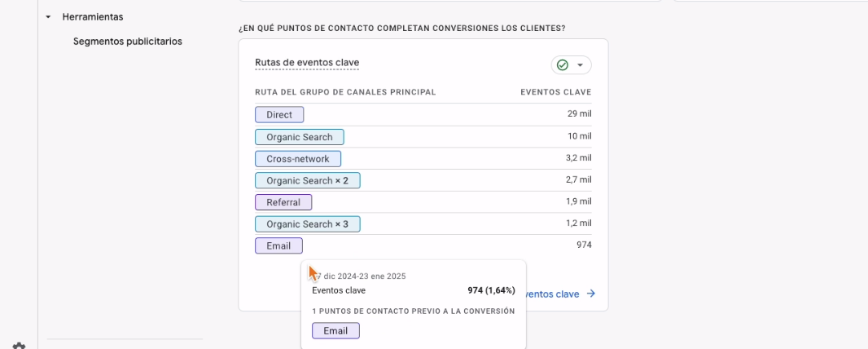
Task: Collapse the Herramientas section arrow
Action: [48, 17]
